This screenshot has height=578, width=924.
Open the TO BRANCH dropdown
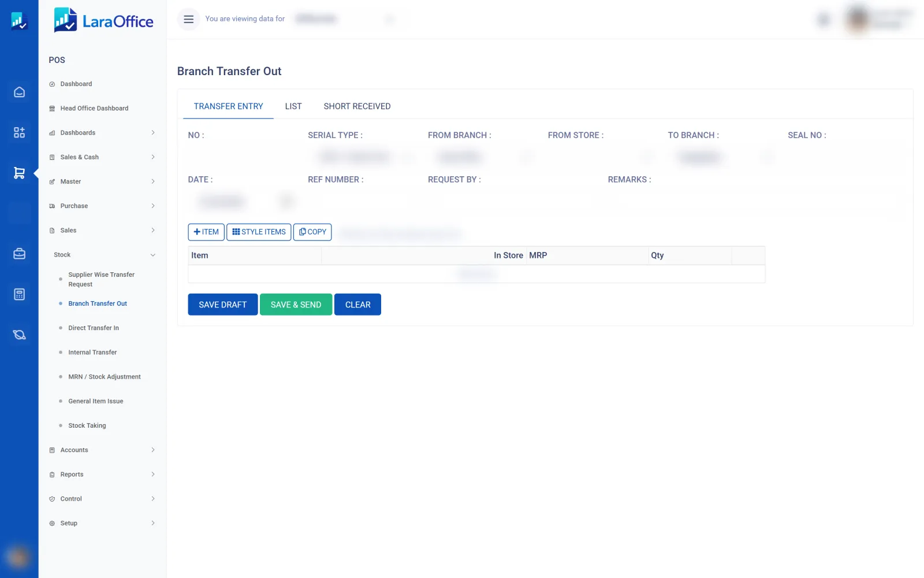tap(723, 157)
